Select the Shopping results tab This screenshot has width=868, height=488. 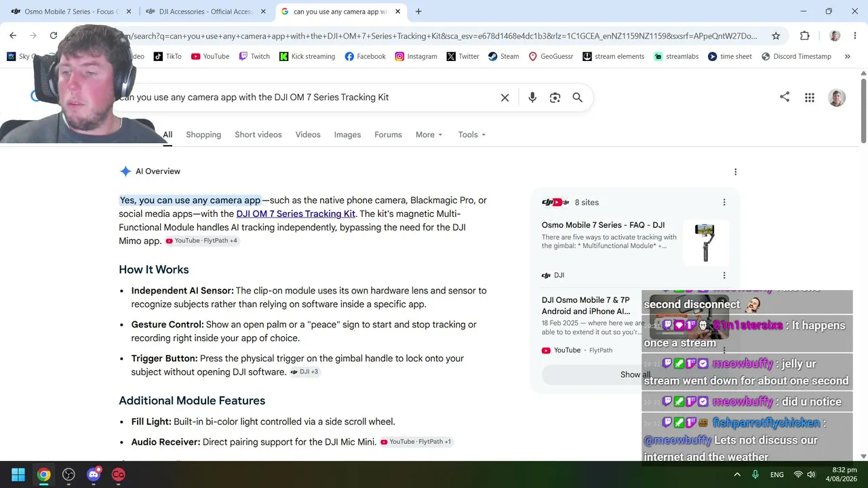pos(203,135)
